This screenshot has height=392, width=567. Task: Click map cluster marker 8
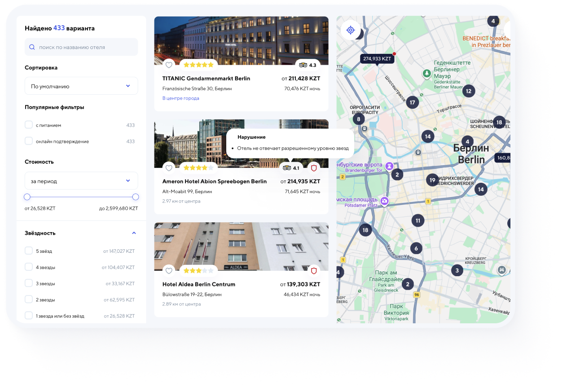tap(358, 119)
